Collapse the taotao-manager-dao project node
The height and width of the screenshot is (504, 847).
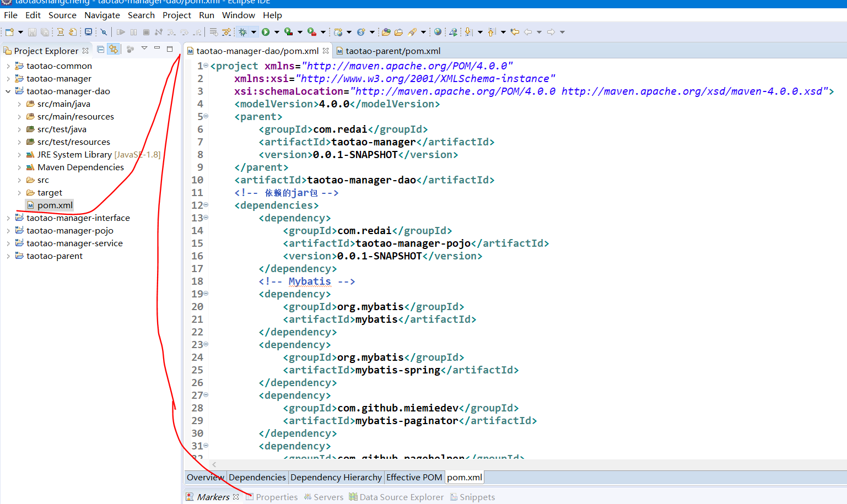8,91
